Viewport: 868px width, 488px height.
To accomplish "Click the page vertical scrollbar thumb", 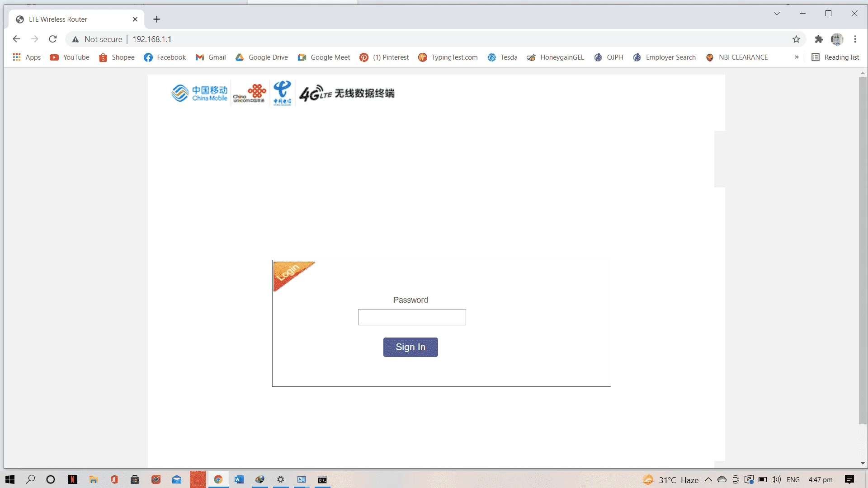I will [x=863, y=251].
